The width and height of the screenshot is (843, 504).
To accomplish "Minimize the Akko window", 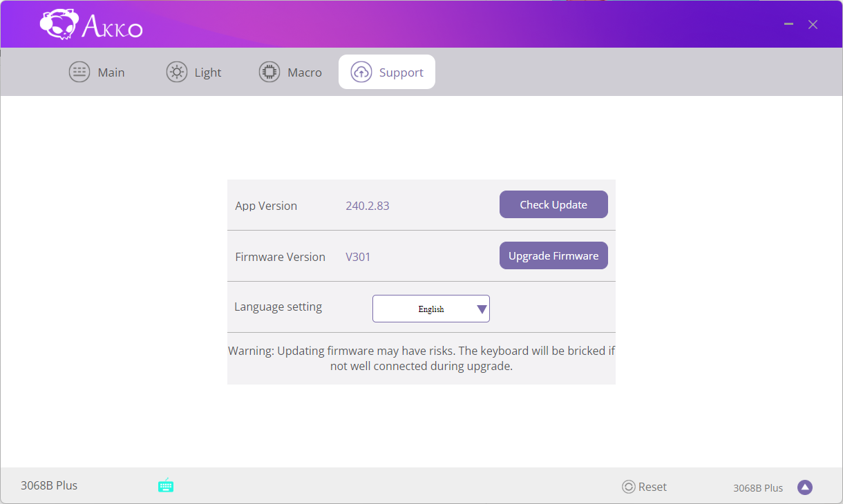I will [x=789, y=24].
